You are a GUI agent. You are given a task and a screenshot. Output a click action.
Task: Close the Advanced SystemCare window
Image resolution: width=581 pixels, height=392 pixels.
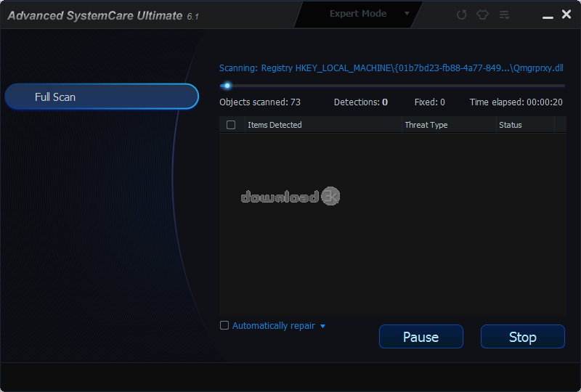pos(566,14)
